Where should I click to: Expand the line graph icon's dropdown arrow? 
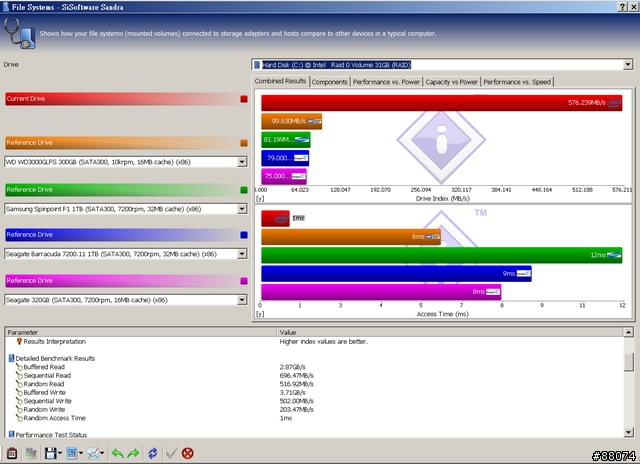102,453
